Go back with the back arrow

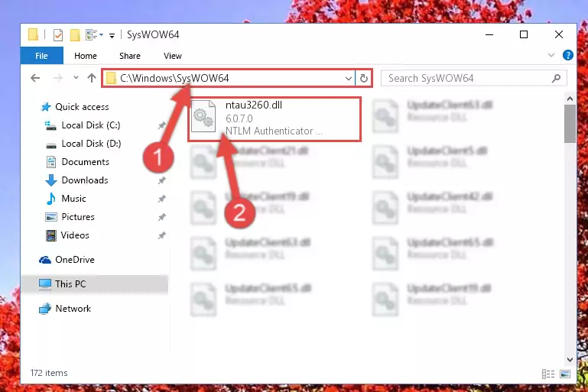[35, 78]
